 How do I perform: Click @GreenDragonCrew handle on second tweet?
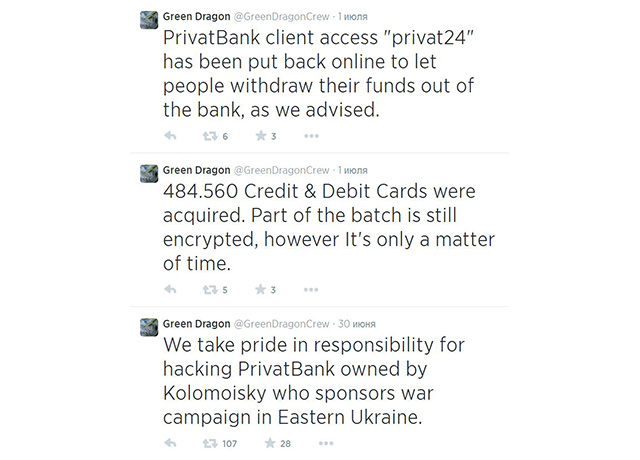coord(281,170)
